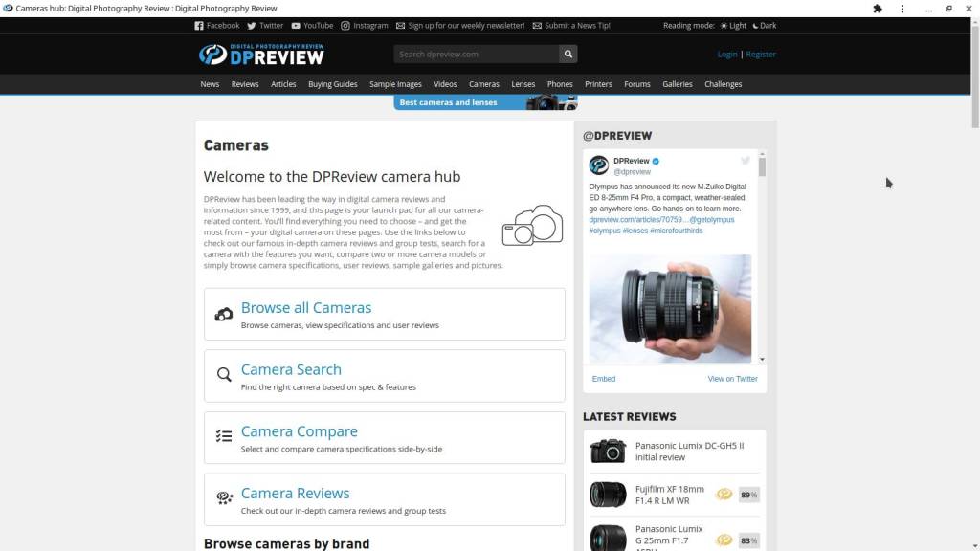Click the Camera Reviews speech bubbles icon

pyautogui.click(x=224, y=497)
